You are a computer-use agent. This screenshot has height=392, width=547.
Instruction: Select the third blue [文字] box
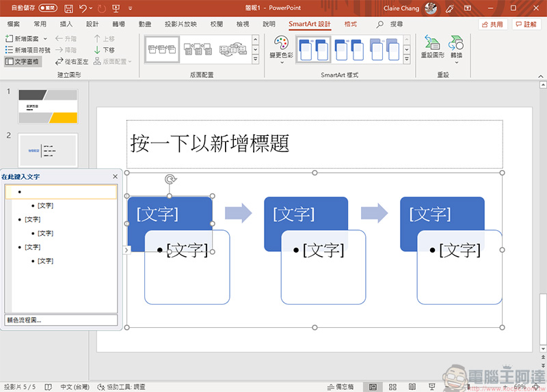[x=442, y=213]
